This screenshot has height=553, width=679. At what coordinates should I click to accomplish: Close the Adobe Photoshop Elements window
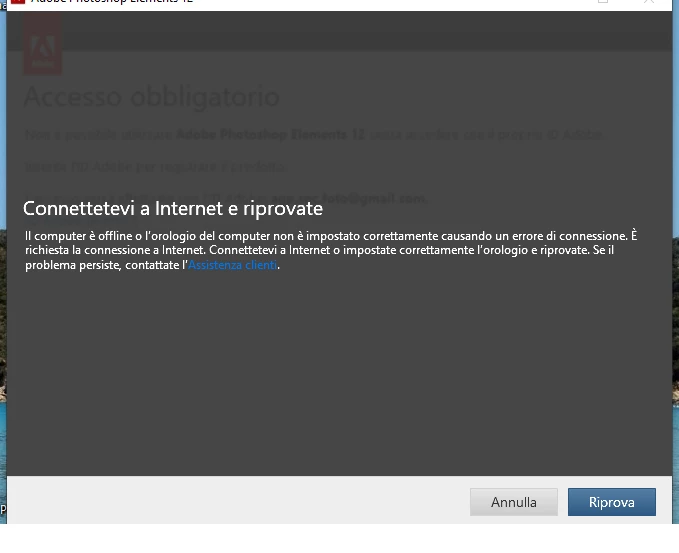pyautogui.click(x=648, y=1)
